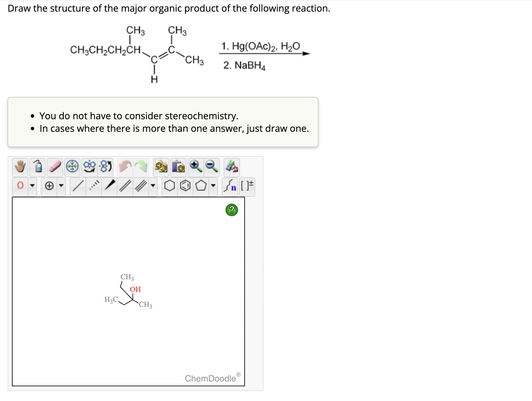
Task: Select the pink eraser tool
Action: tap(55, 167)
